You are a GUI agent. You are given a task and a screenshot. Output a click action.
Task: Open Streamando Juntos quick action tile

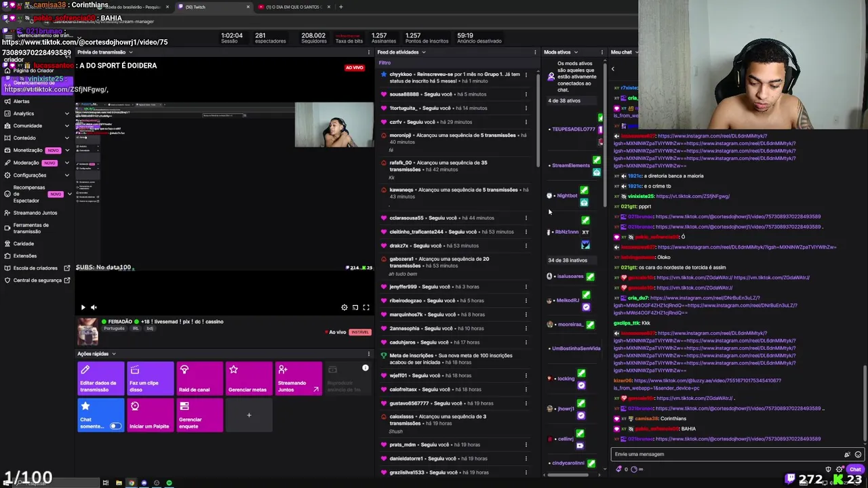tap(298, 379)
